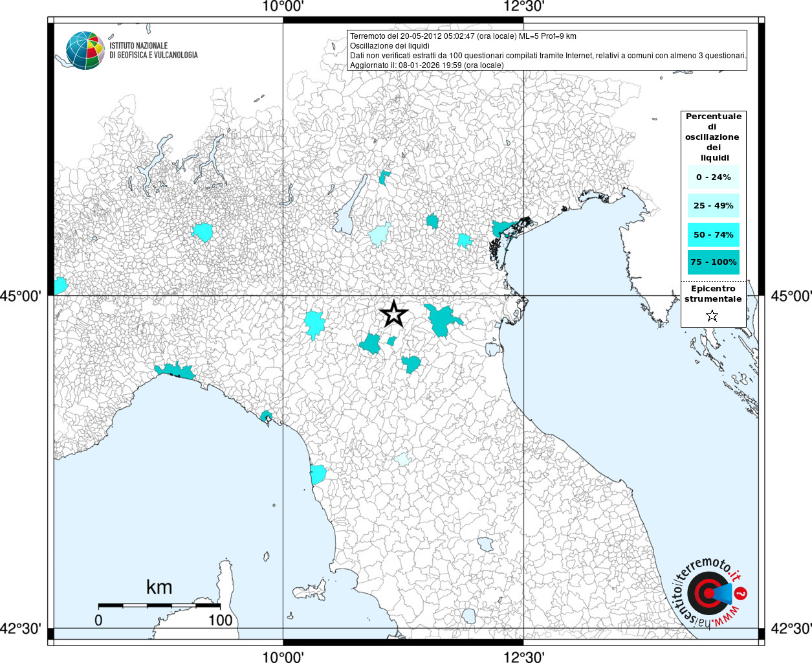Click the top 10°00' longitude label
Screen dimensions: 812x663
tap(283, 7)
